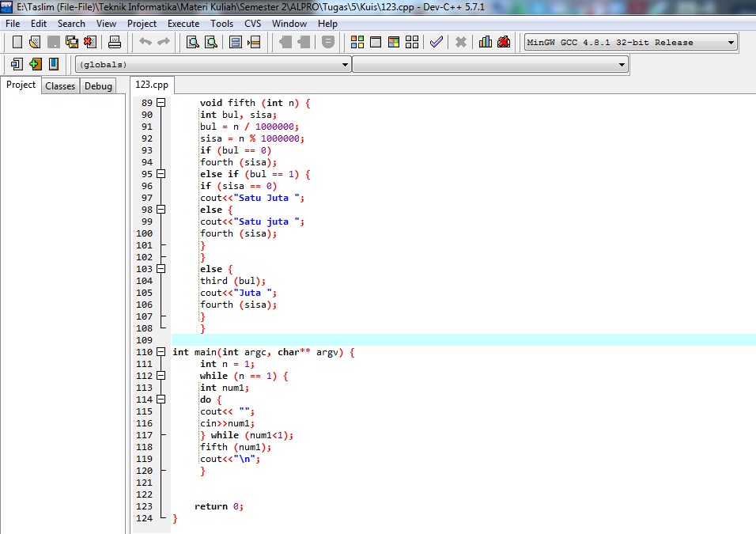
Task: Click the "Satu Juta " string on line 97
Action: (x=266, y=198)
